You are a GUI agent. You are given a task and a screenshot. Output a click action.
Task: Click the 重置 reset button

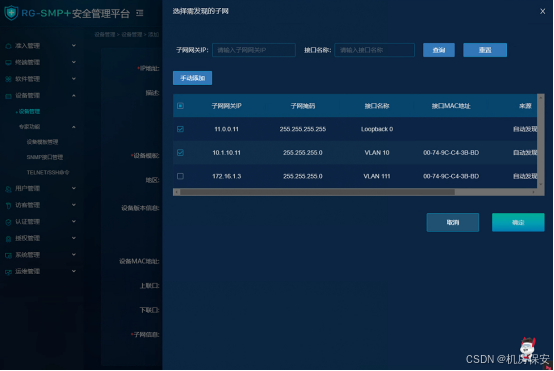(x=485, y=50)
